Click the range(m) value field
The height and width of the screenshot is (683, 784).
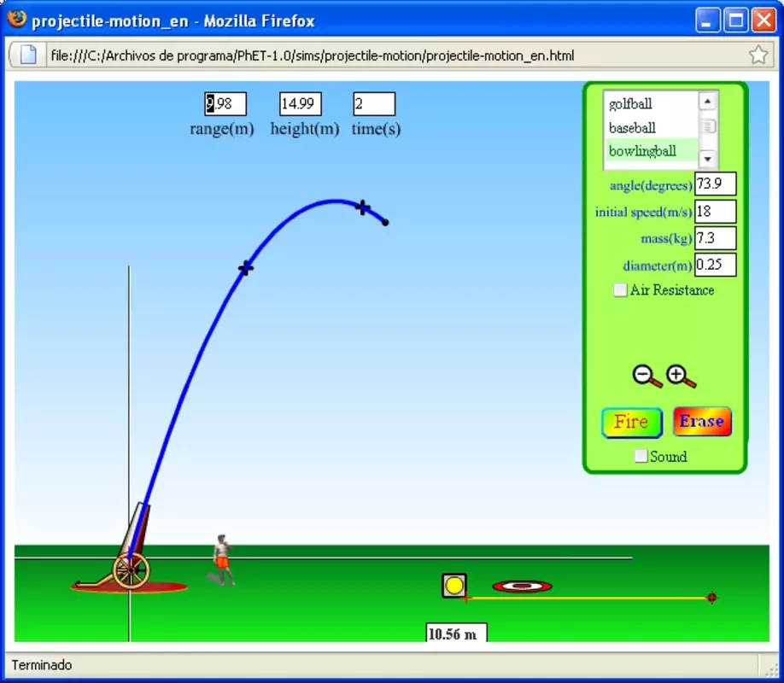pos(225,104)
